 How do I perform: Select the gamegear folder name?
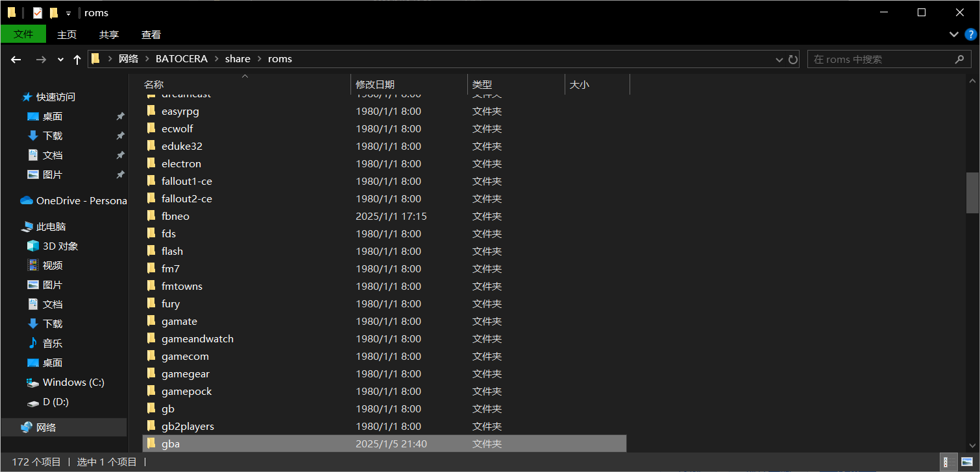pos(186,373)
